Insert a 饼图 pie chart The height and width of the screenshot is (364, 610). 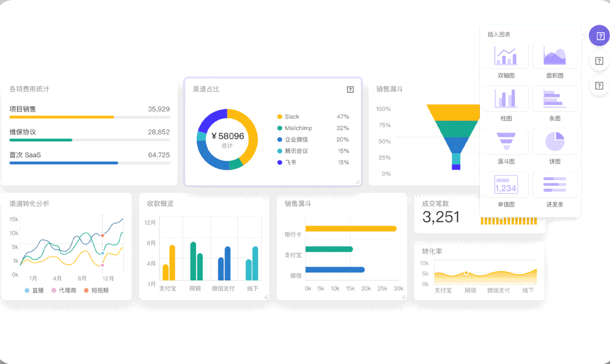(555, 141)
